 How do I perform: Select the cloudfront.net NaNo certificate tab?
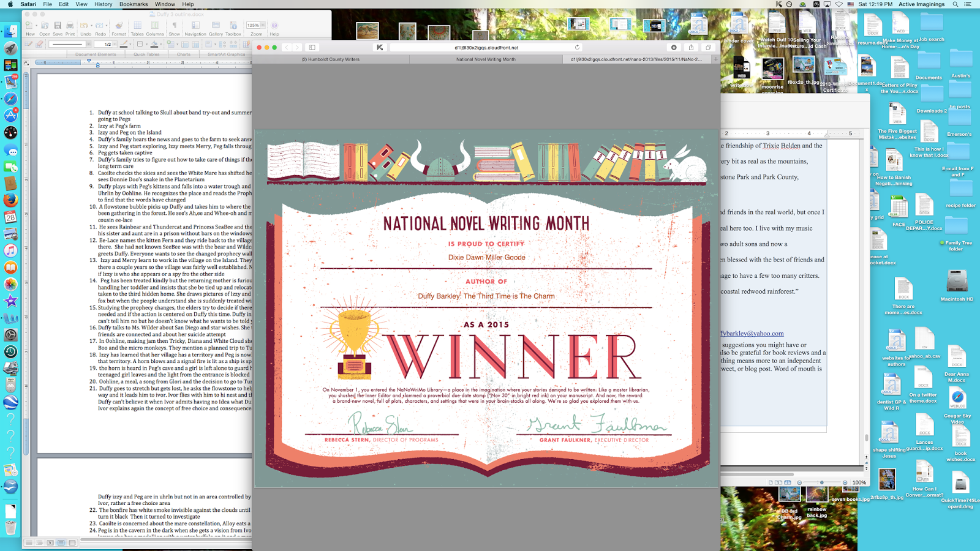pyautogui.click(x=637, y=59)
